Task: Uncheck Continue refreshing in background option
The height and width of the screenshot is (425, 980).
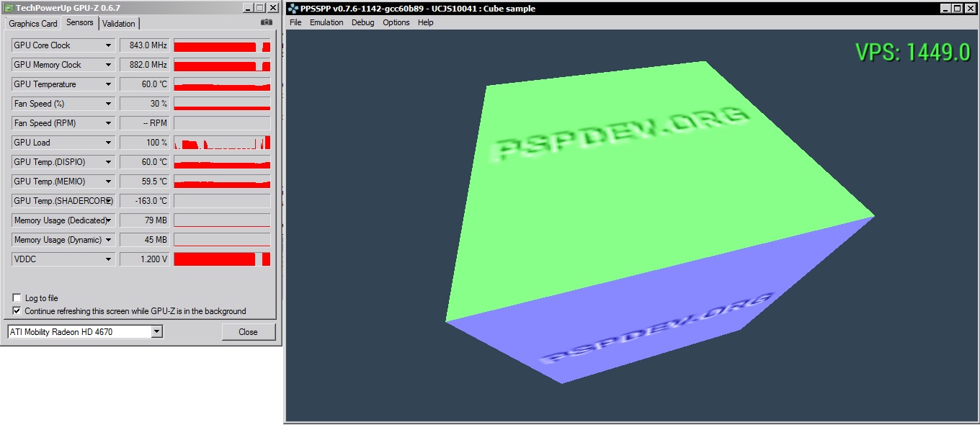Action: [17, 311]
